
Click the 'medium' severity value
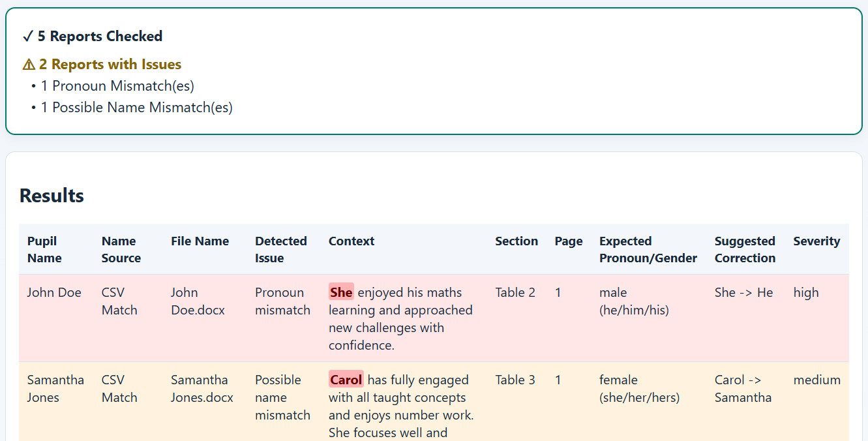[817, 380]
